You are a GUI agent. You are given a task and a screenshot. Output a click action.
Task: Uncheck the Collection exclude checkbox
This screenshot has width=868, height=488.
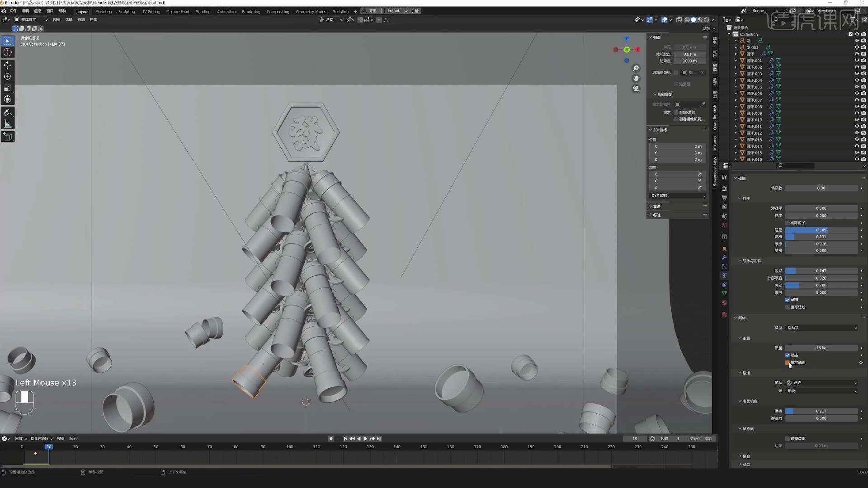[850, 34]
